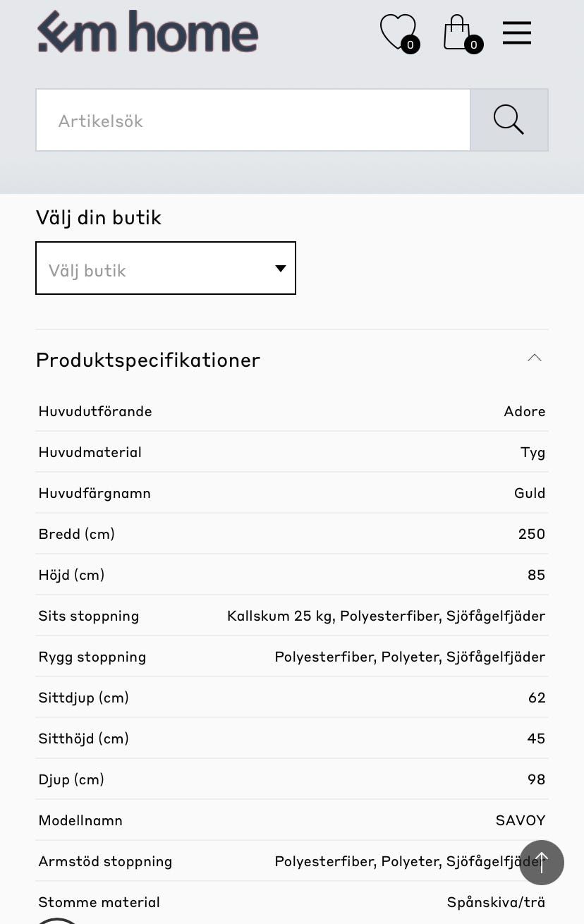Open the hamburger menu
The width and height of the screenshot is (584, 924).
pyautogui.click(x=516, y=32)
